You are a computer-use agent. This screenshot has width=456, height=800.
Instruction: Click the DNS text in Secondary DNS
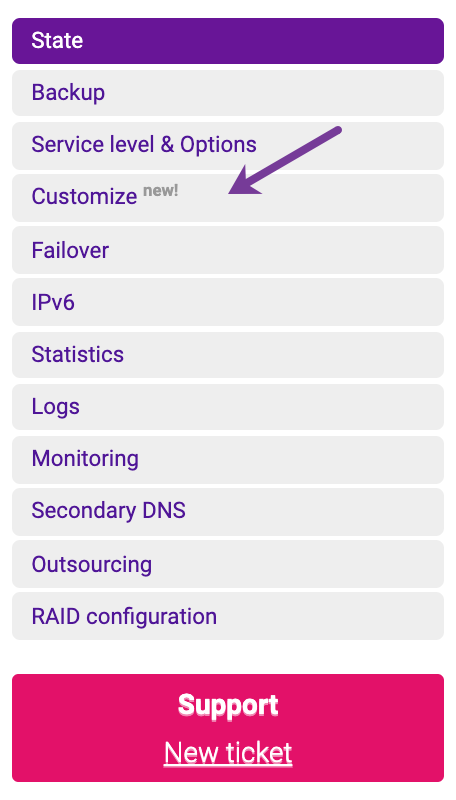(x=164, y=511)
